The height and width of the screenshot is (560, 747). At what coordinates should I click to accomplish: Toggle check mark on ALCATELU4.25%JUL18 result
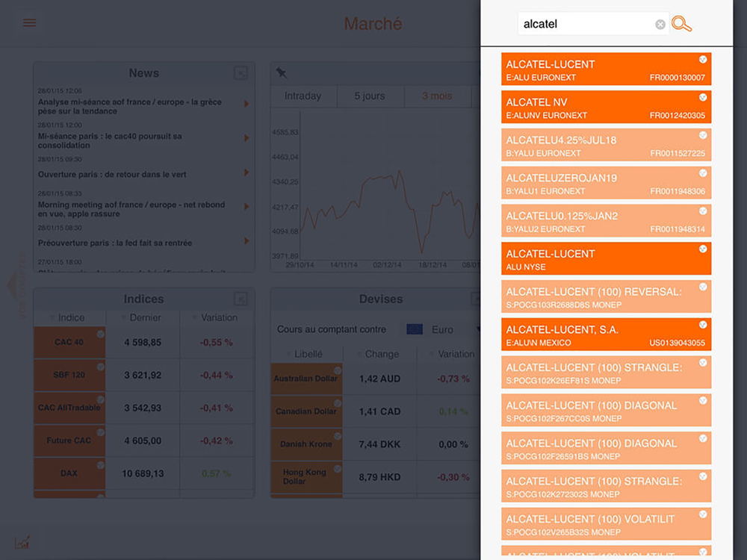pyautogui.click(x=703, y=135)
